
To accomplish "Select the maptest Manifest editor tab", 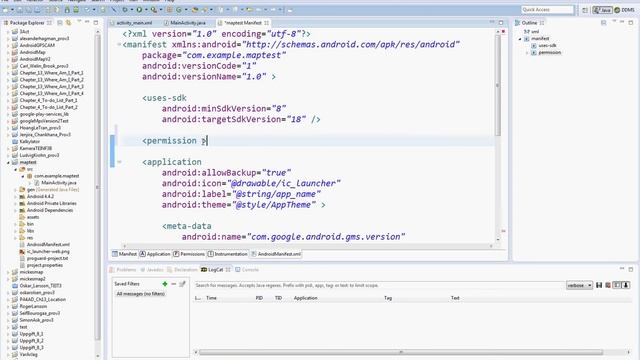I will coord(243,23).
